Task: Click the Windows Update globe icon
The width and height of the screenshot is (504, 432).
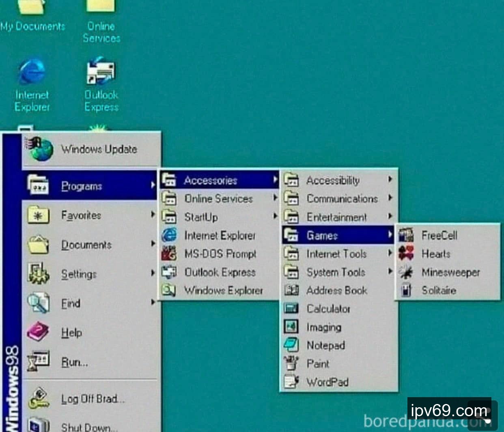Action: pyautogui.click(x=39, y=149)
